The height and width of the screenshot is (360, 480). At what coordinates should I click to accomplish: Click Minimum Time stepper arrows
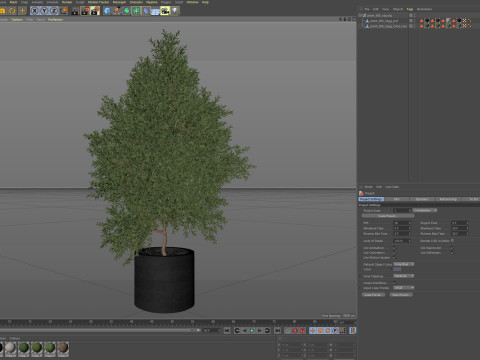(410, 228)
